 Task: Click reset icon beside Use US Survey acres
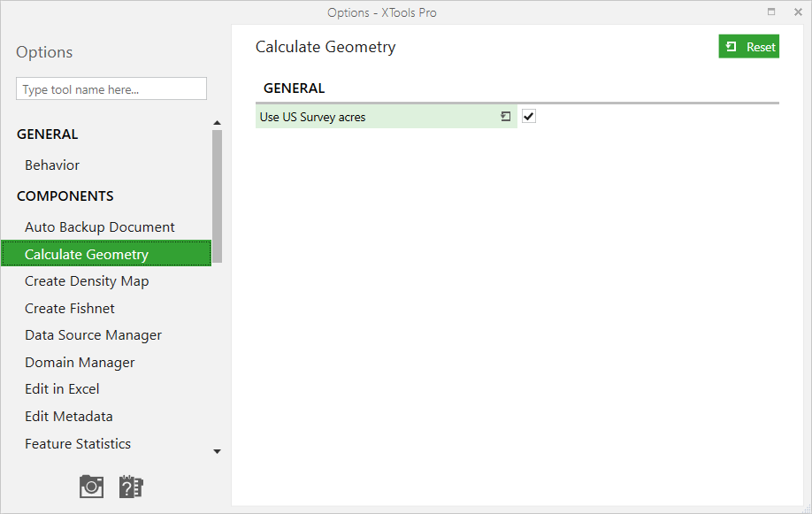coord(506,117)
